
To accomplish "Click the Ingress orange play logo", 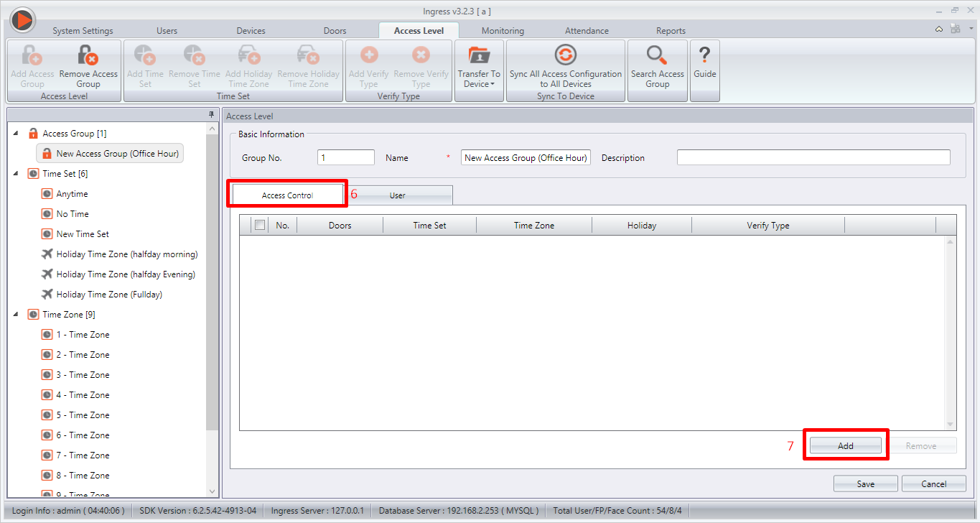I will pyautogui.click(x=22, y=19).
